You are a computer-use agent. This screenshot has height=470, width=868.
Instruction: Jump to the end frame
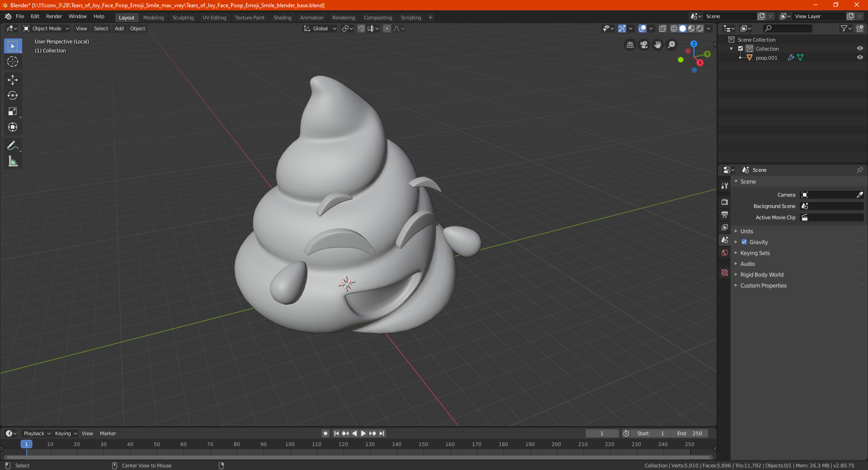click(x=382, y=433)
